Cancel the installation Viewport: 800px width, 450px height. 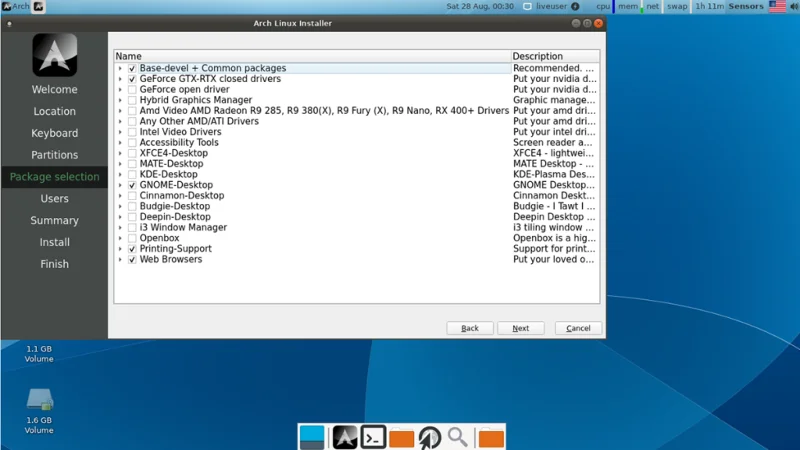click(578, 328)
